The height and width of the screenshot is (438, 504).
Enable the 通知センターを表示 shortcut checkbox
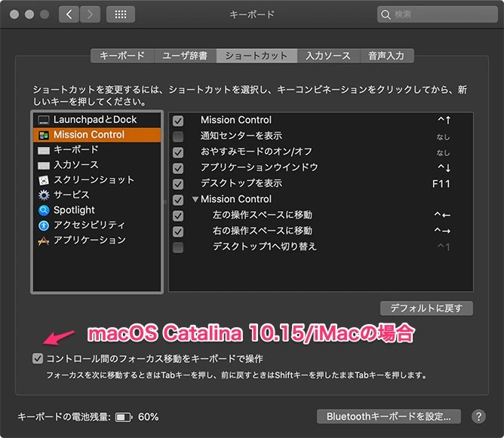coord(178,136)
